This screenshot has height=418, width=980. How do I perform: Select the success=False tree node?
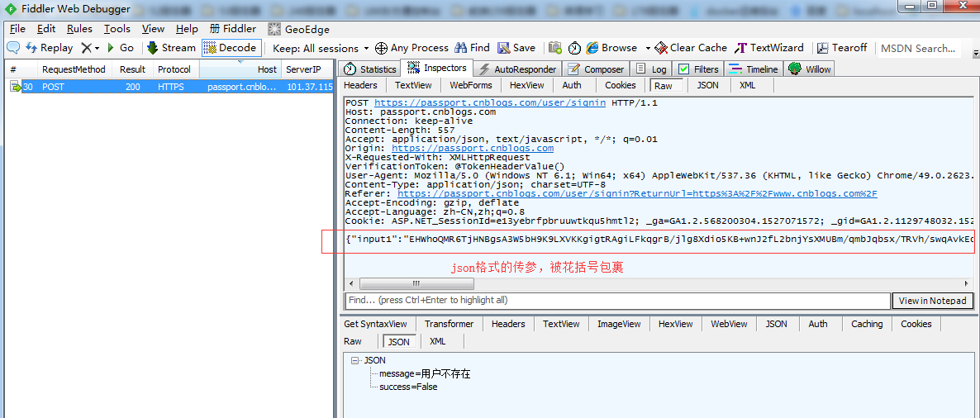click(408, 387)
